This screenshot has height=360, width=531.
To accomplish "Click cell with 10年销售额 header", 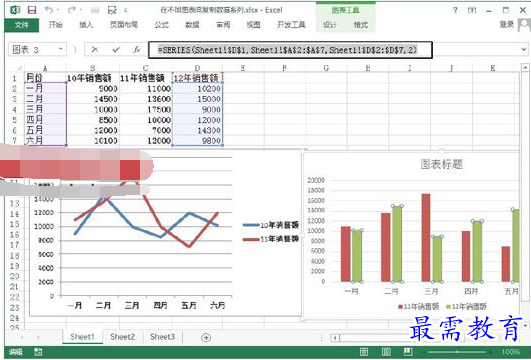I will 93,78.
